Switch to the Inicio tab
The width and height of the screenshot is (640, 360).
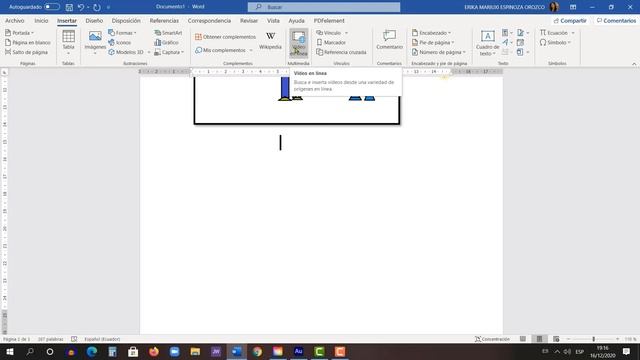41,20
